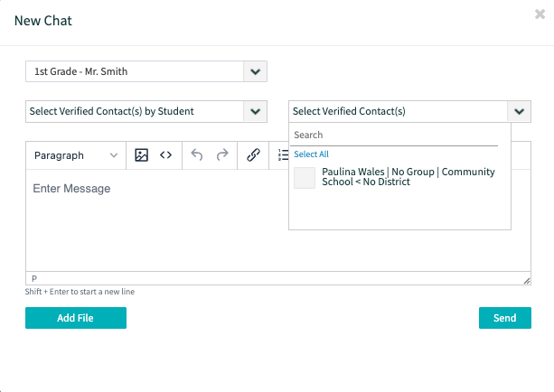
Task: Click the P element path in status bar
Action: click(34, 278)
